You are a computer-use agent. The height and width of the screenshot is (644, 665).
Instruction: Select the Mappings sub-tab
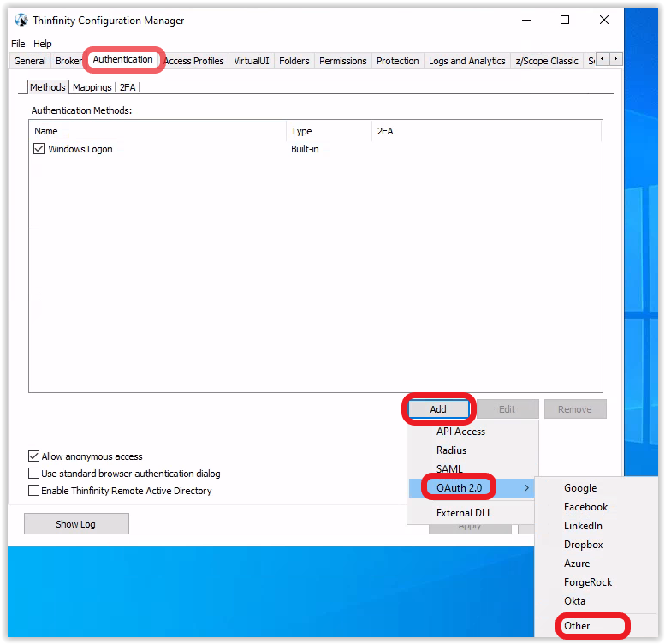[92, 87]
